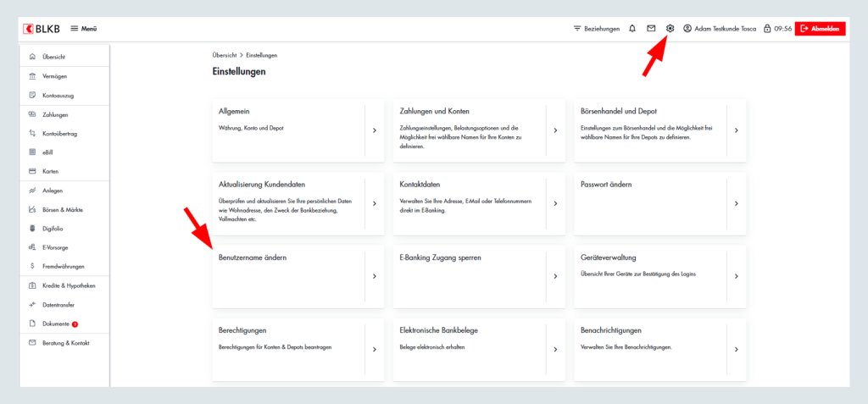Click the Beziehungen filter icon
Image resolution: width=868 pixels, height=404 pixels.
[577, 29]
